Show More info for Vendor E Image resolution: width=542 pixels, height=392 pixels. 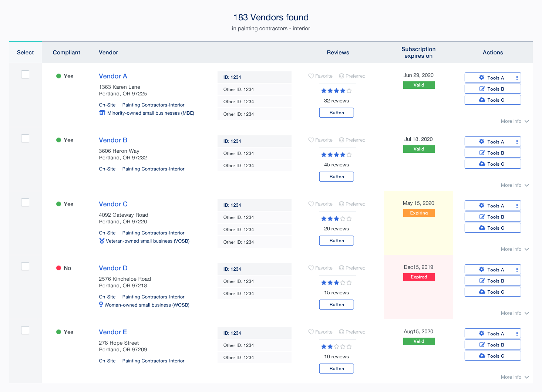(515, 377)
